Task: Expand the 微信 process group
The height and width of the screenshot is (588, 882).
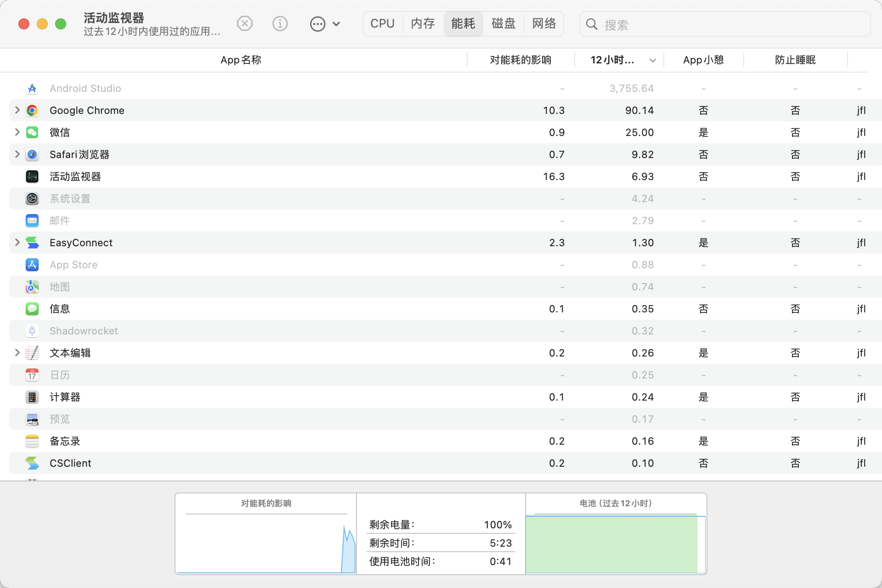Action: point(17,132)
